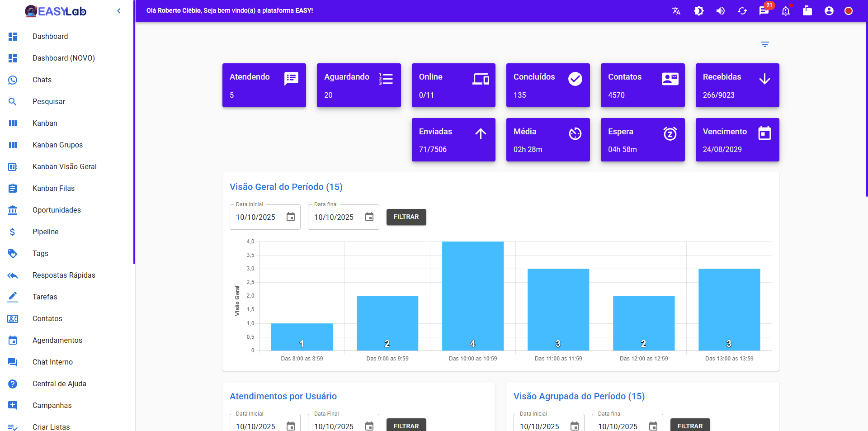Screen dimensions: 868x431
Task: Open calendar picker for Atendimentos Data Inicial
Action: pyautogui.click(x=291, y=426)
